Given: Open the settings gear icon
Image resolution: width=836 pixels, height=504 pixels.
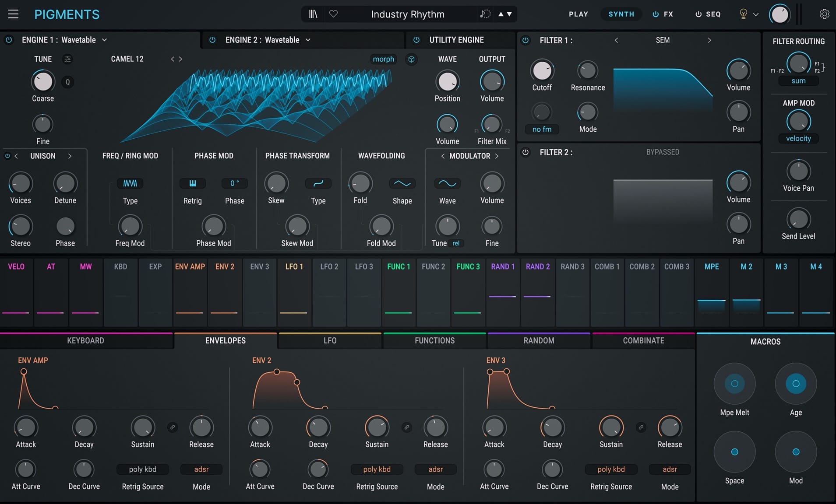Looking at the screenshot, I should (x=824, y=14).
